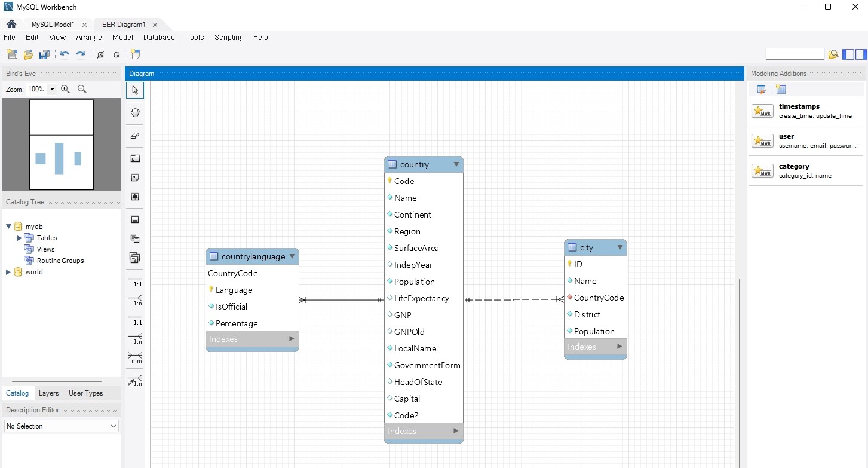Expand the Tables node in catalog

pyautogui.click(x=19, y=238)
